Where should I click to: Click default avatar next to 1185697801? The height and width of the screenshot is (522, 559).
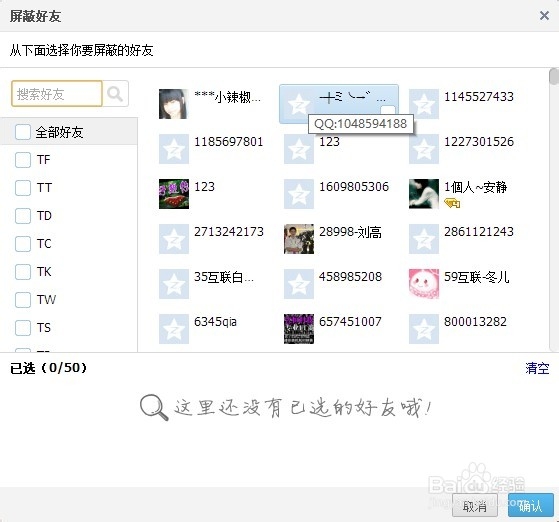tap(174, 149)
